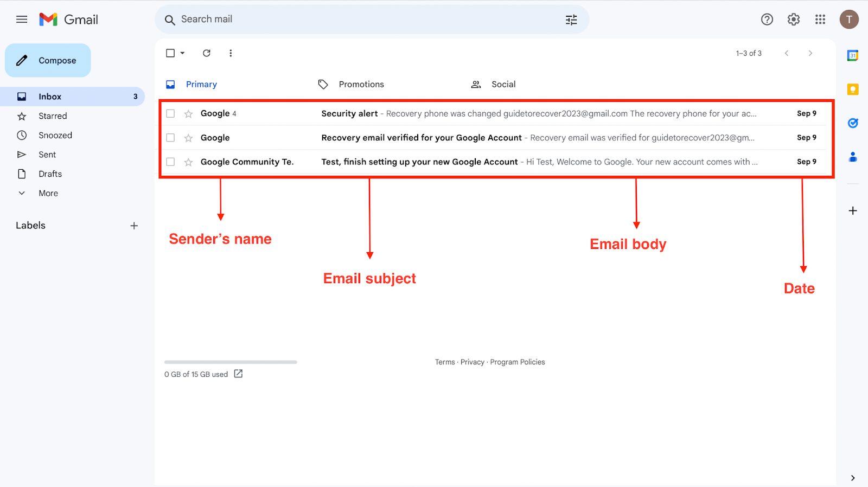Expand the select-all dropdown arrow
The width and height of the screenshot is (868, 487).
(x=183, y=53)
